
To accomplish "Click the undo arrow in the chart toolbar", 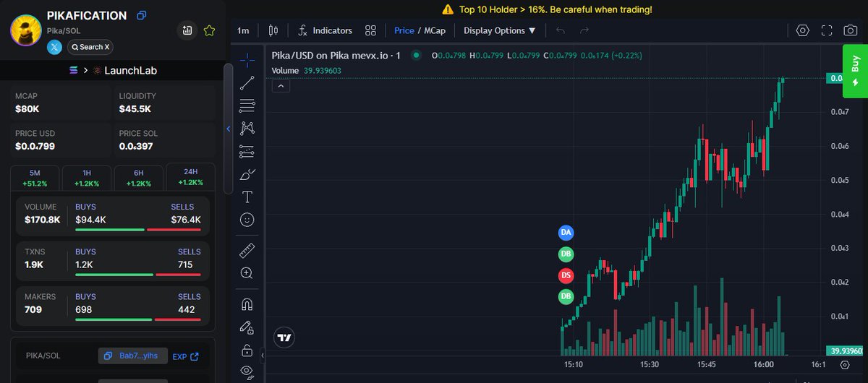I will [x=561, y=30].
